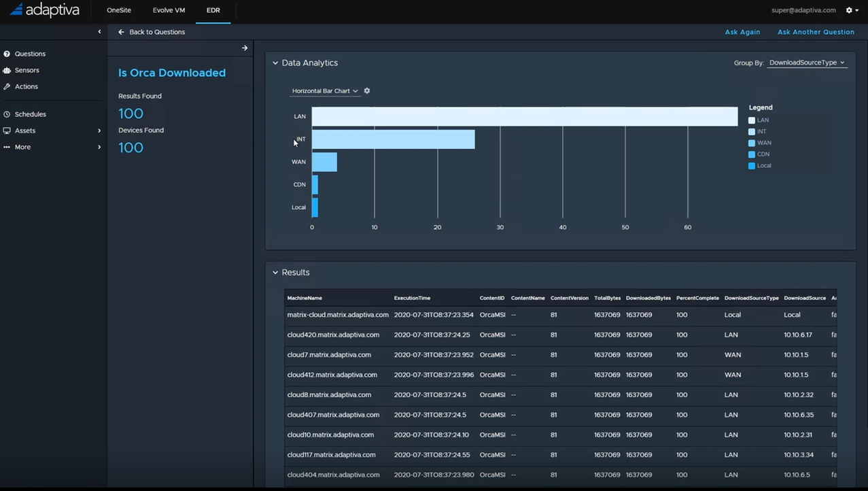Click the LAN bar in the chart
Image resolution: width=868 pixels, height=491 pixels.
pyautogui.click(x=523, y=116)
